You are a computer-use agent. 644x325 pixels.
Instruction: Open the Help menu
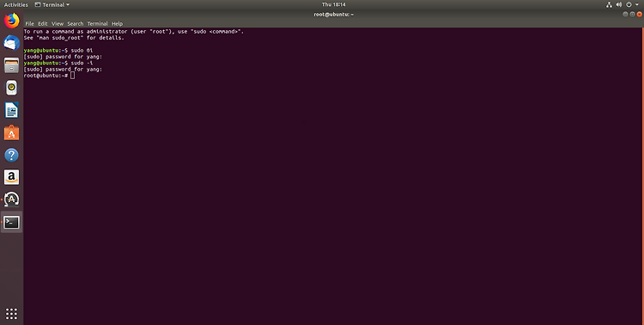pyautogui.click(x=117, y=24)
